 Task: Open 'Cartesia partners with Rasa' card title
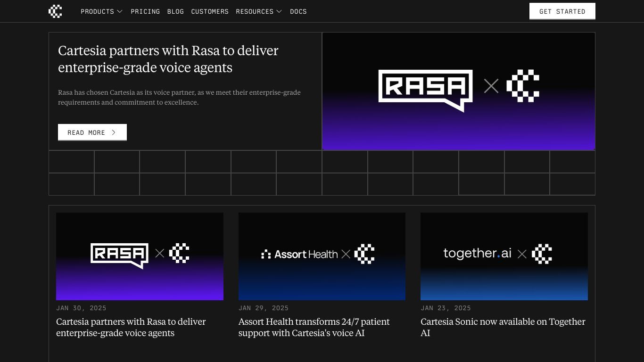tap(131, 327)
